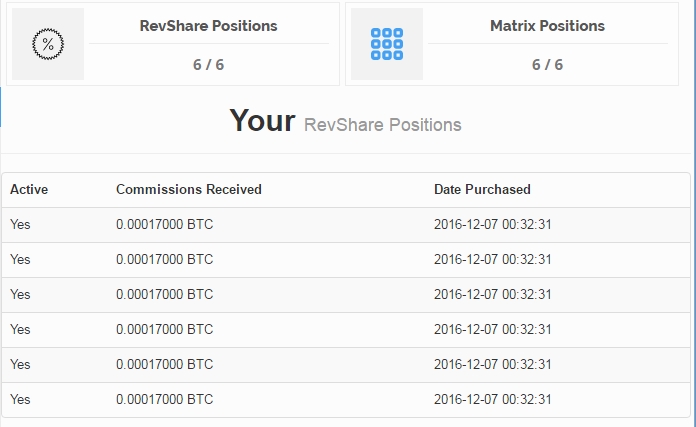Select the first row's commission amount
The width and height of the screenshot is (696, 427).
click(x=164, y=224)
